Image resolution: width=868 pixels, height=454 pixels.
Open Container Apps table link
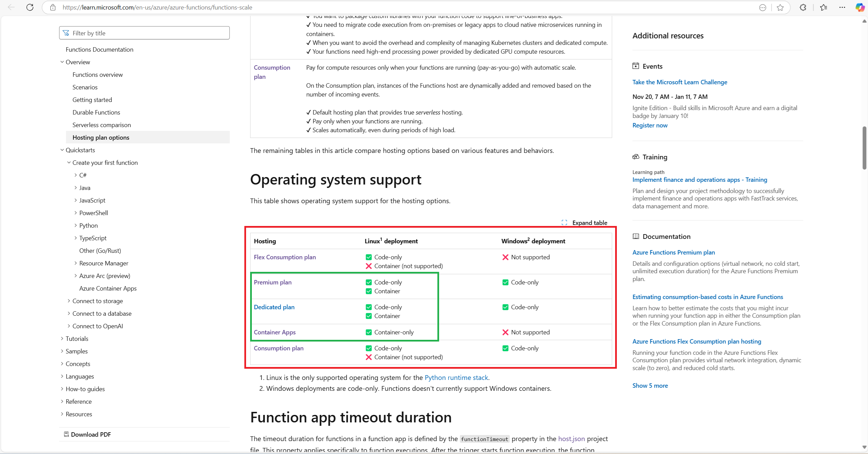pos(275,332)
